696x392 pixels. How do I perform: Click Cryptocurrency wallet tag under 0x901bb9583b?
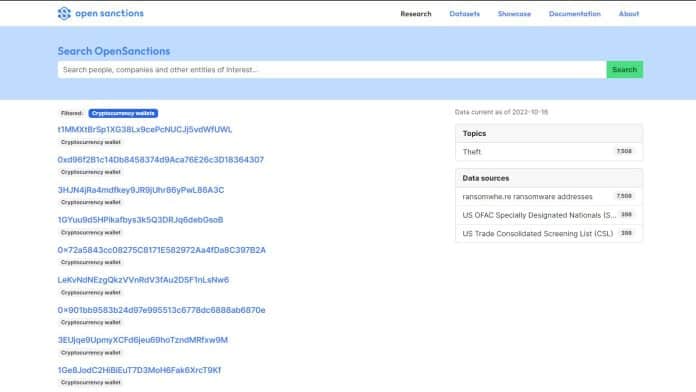(91, 322)
